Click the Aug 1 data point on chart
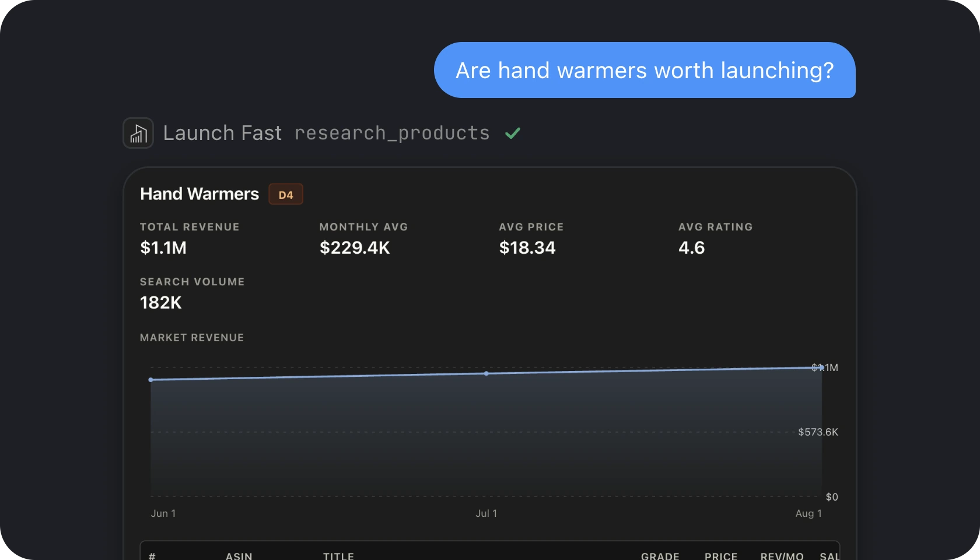The height and width of the screenshot is (560, 980). click(x=821, y=367)
